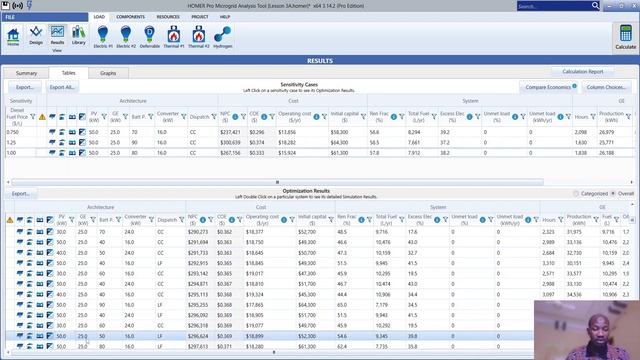Click info icon beside Ren Frac in Sensitivity Cases

[394, 117]
